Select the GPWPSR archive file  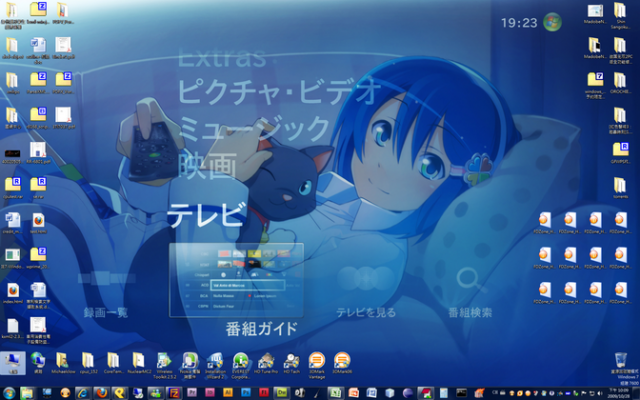click(x=620, y=151)
